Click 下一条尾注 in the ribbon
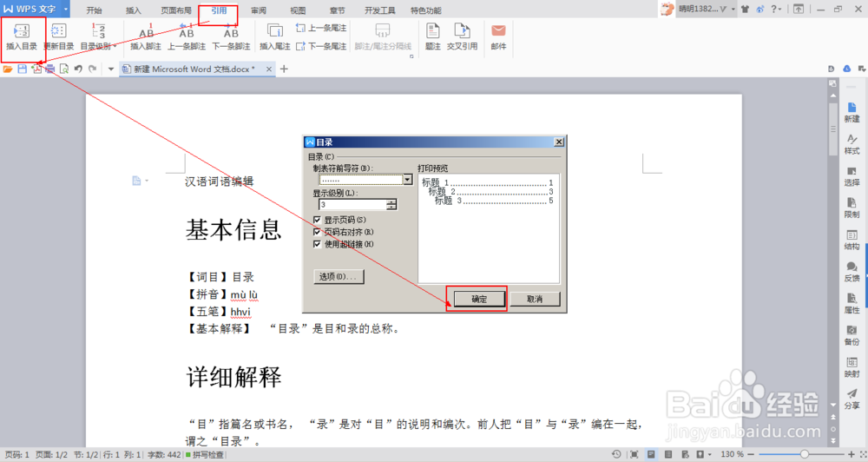Viewport: 868px width, 462px height. pos(322,46)
